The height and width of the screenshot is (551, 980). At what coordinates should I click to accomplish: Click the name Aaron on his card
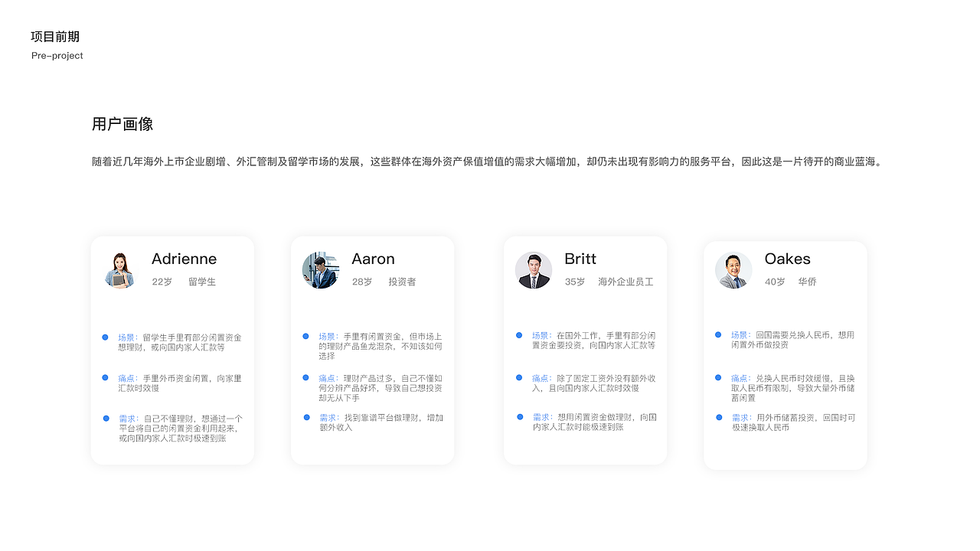(x=373, y=259)
